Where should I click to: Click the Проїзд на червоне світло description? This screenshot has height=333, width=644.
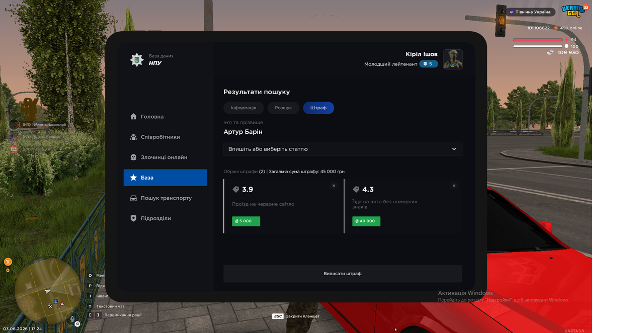point(263,204)
